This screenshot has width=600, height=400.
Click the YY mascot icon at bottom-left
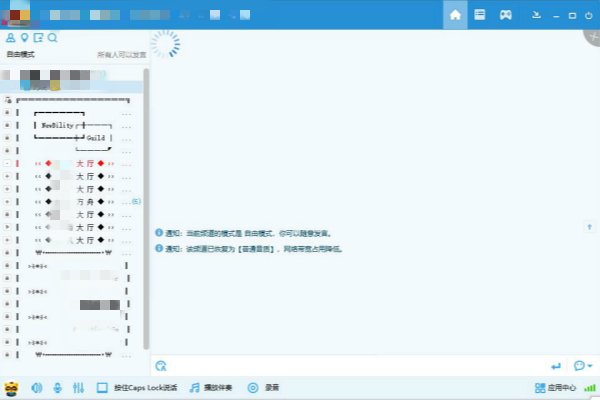(11, 388)
